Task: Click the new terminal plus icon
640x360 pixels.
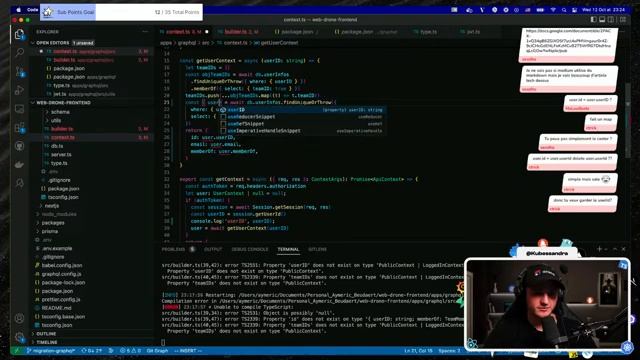Action: (x=599, y=249)
